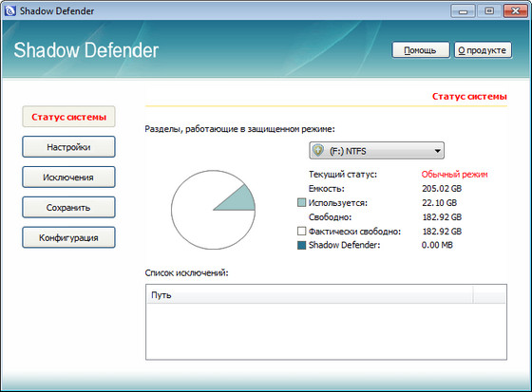Screen dimensions: 532x392
Task: Click the Список исключений label
Action: pos(186,272)
